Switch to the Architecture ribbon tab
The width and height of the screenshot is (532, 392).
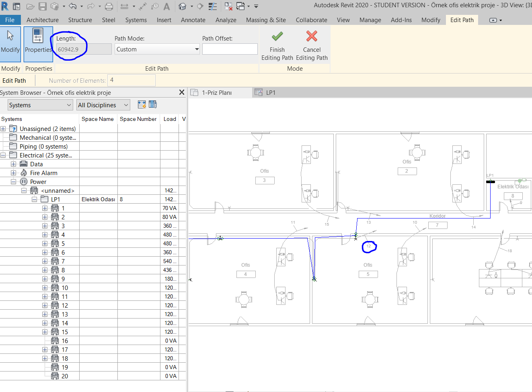(43, 20)
